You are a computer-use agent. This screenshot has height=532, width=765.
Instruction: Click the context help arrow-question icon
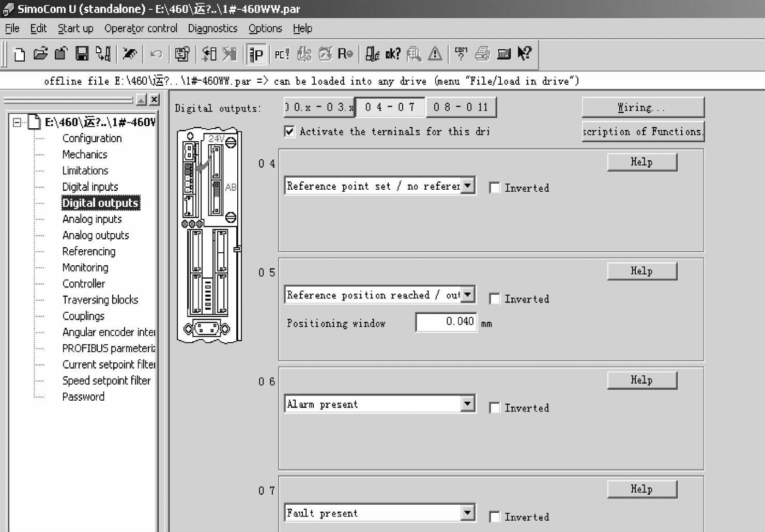coord(524,54)
